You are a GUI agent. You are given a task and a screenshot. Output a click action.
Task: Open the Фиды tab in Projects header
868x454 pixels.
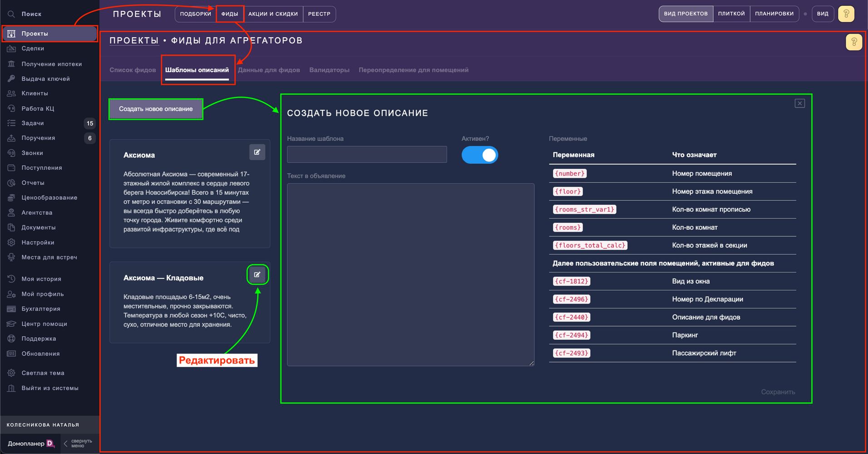(230, 14)
